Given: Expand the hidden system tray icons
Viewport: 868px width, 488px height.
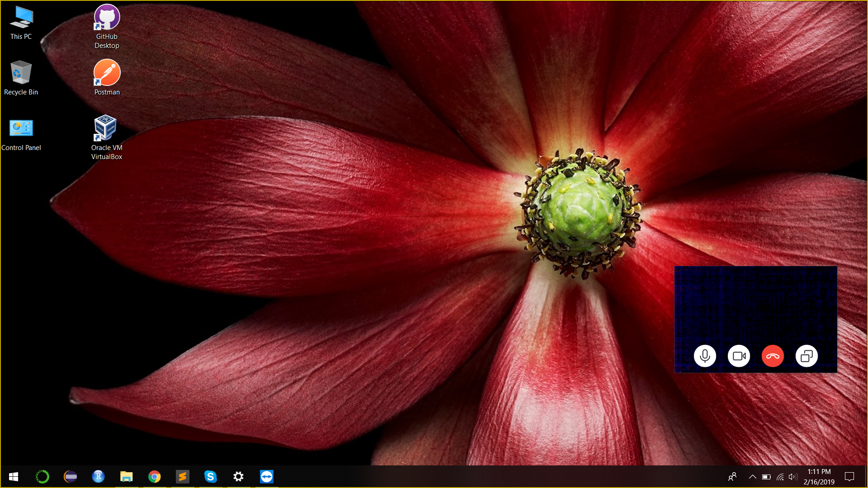Looking at the screenshot, I should pyautogui.click(x=752, y=477).
